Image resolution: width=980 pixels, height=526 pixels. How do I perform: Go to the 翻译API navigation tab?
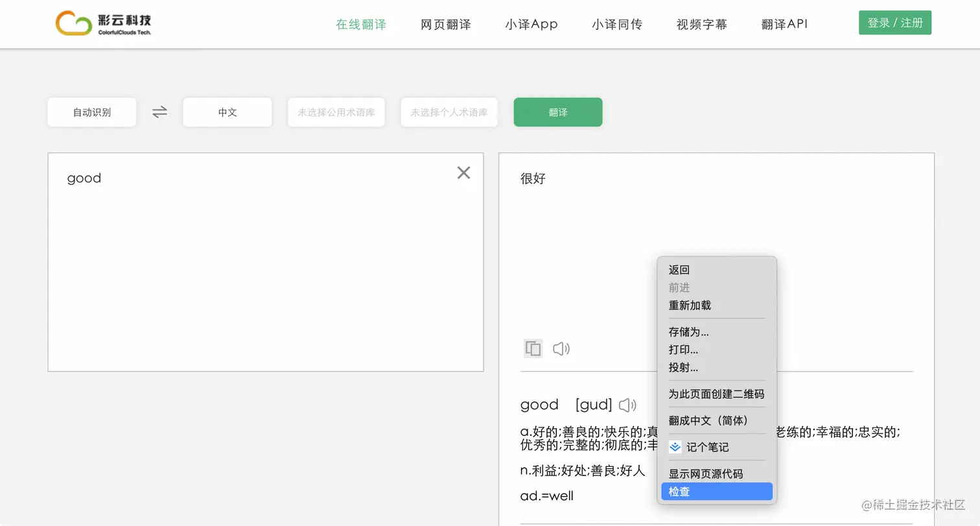click(x=785, y=24)
